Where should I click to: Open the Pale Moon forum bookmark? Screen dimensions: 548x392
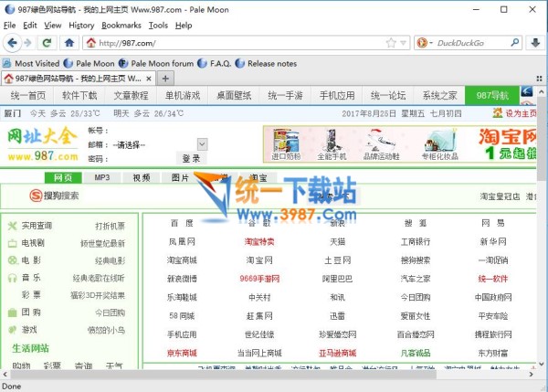156,64
